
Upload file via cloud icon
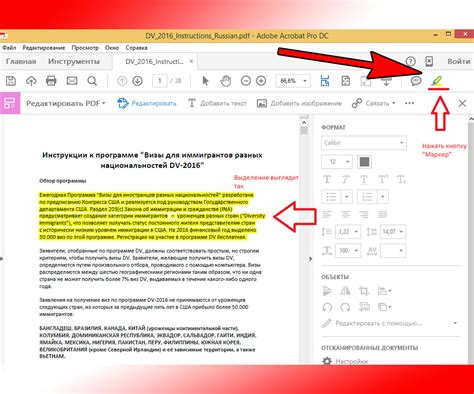31,81
